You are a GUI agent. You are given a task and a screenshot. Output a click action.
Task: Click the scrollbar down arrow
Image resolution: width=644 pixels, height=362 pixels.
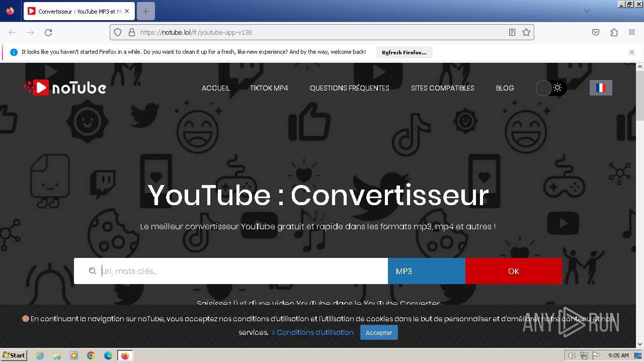point(640,344)
